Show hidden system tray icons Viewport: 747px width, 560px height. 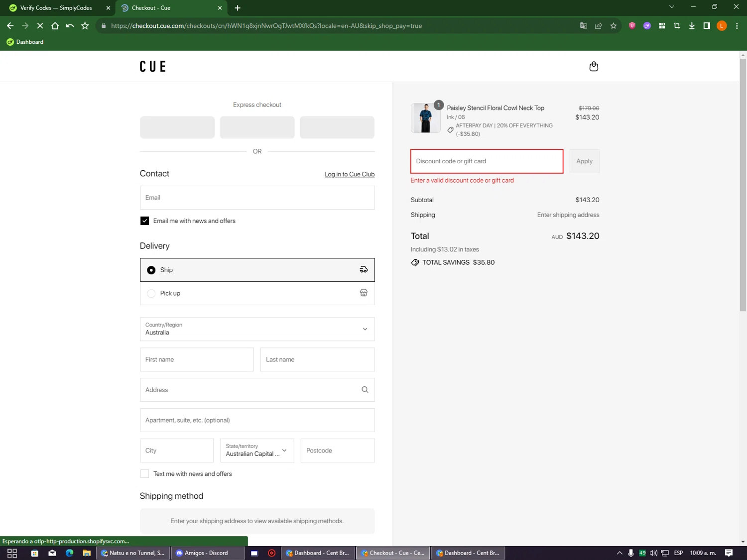pyautogui.click(x=620, y=553)
